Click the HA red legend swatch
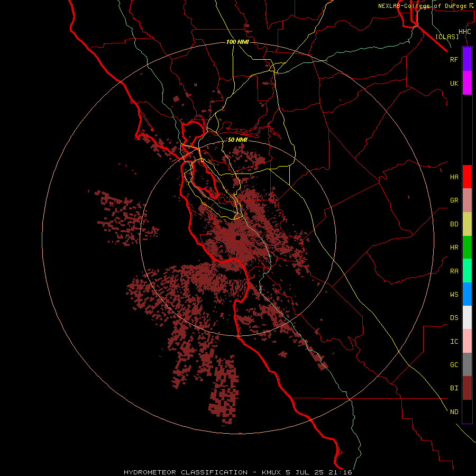The image size is (476, 476). point(467,177)
